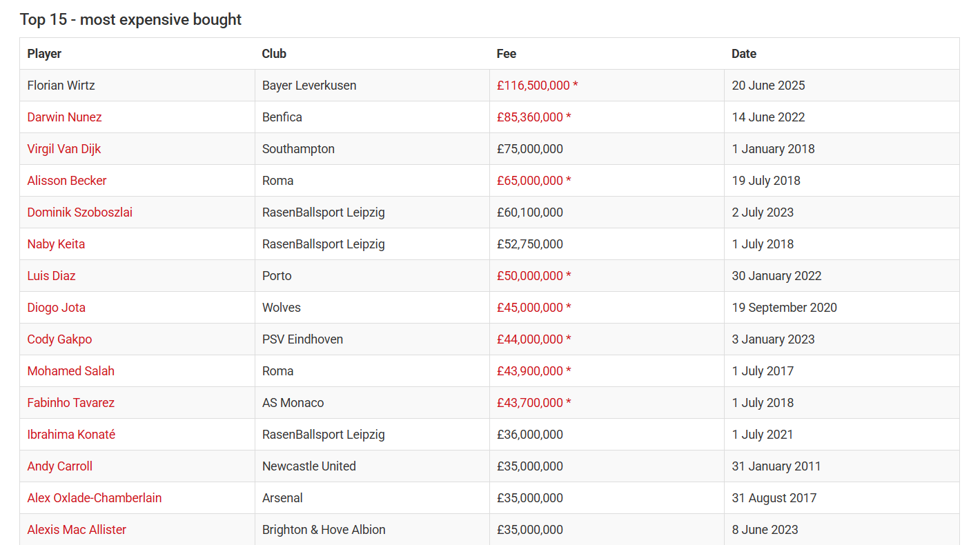Select Naby Keita player link
This screenshot has height=545, width=980.
click(56, 244)
